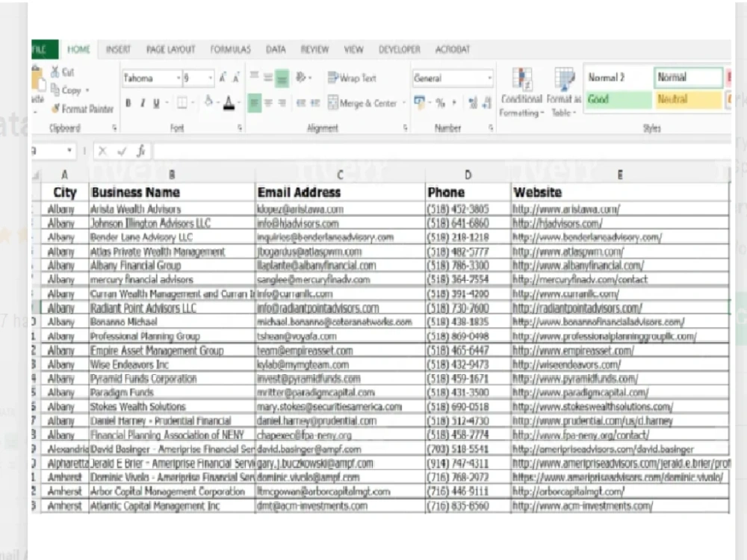Image resolution: width=747 pixels, height=560 pixels.
Task: Open Clipboard group dialog launcher
Action: (115, 128)
